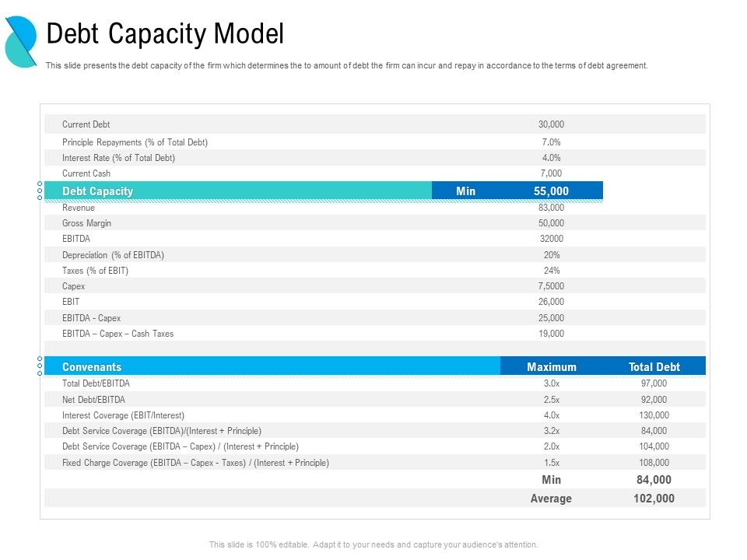747x560 pixels.
Task: Select 'EBITDA – Capex – Cash Taxes' label
Action: [117, 334]
